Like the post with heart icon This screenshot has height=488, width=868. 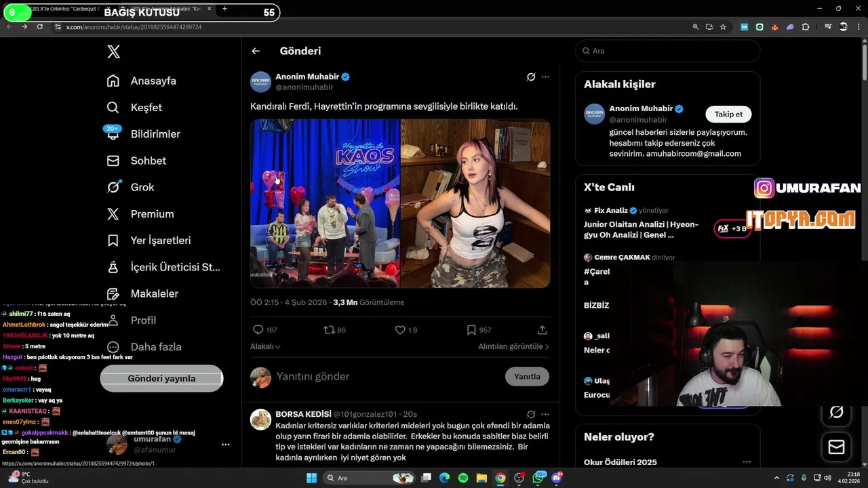400,330
